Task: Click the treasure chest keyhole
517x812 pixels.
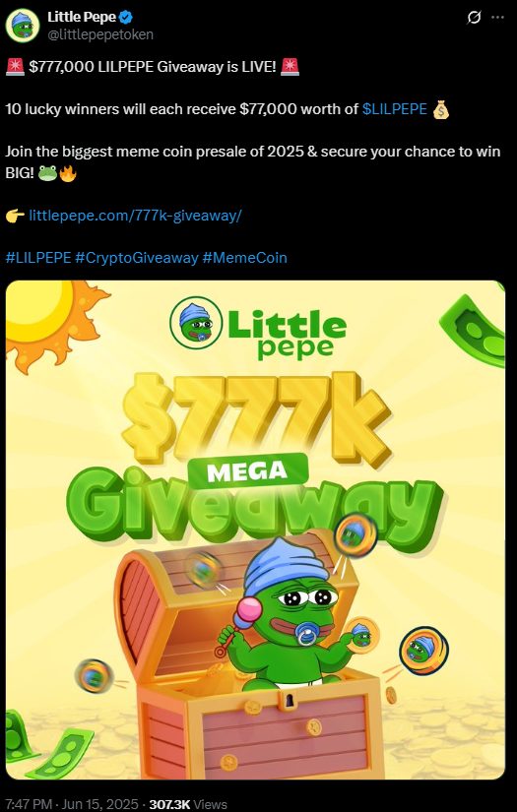Action: [x=291, y=702]
